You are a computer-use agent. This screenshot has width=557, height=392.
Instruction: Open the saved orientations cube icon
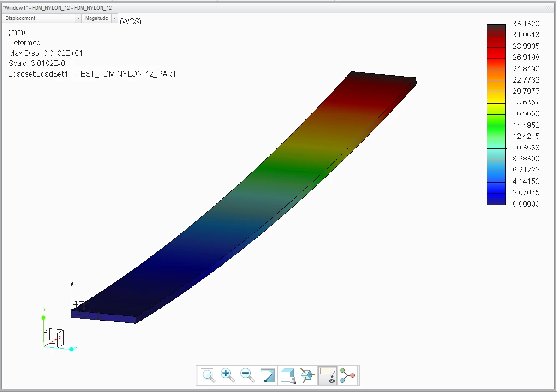pos(287,375)
